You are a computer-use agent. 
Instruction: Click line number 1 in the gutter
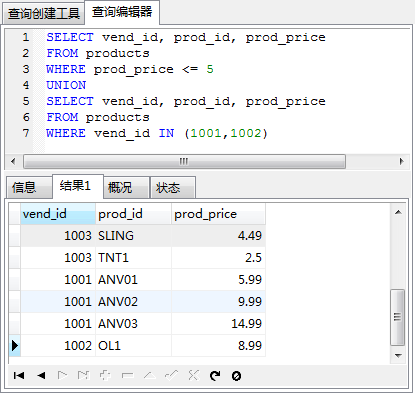pyautogui.click(x=26, y=37)
